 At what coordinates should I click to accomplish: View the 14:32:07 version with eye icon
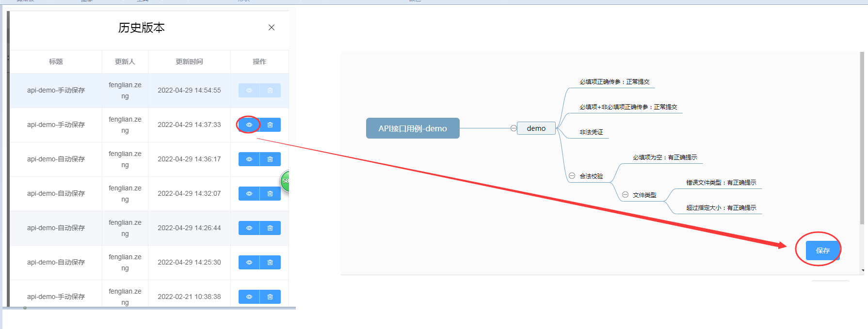click(x=249, y=194)
